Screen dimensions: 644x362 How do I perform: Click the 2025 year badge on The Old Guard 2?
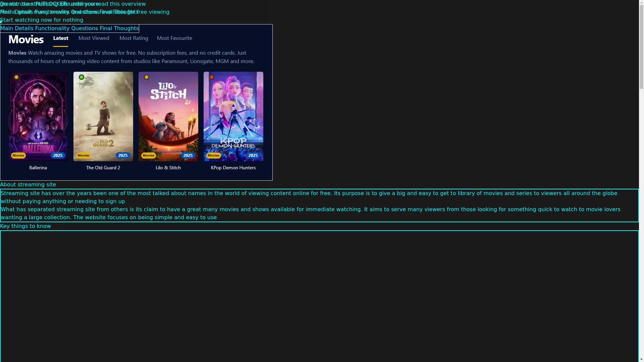pos(123,155)
